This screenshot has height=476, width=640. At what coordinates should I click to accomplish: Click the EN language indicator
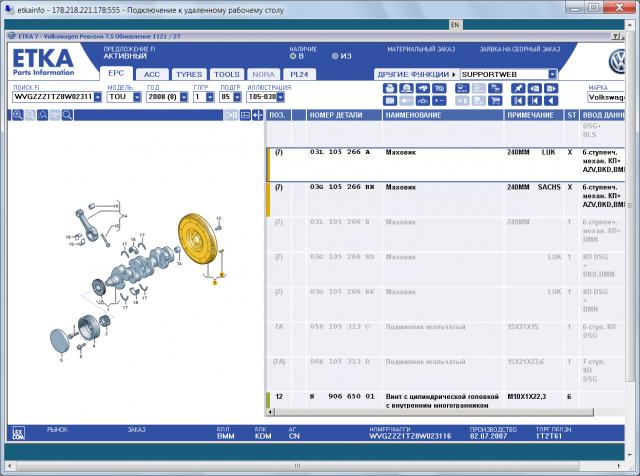(x=455, y=25)
